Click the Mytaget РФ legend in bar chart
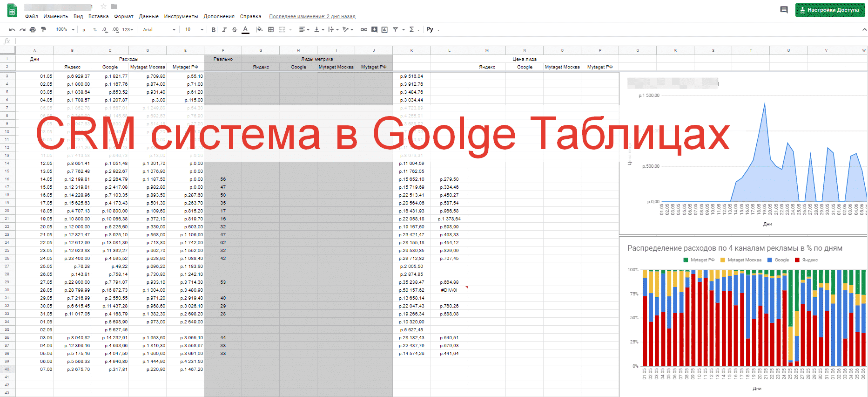The width and height of the screenshot is (868, 397). coord(699,260)
